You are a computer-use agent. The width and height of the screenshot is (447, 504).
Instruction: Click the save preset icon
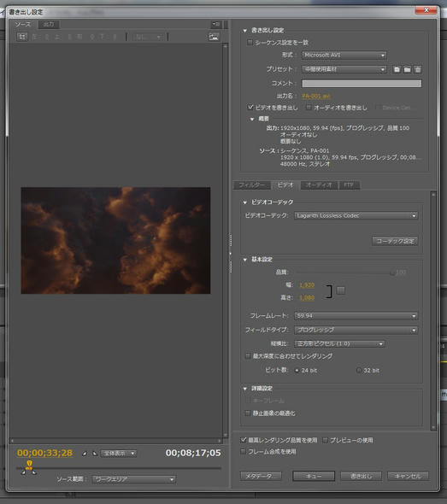click(397, 69)
